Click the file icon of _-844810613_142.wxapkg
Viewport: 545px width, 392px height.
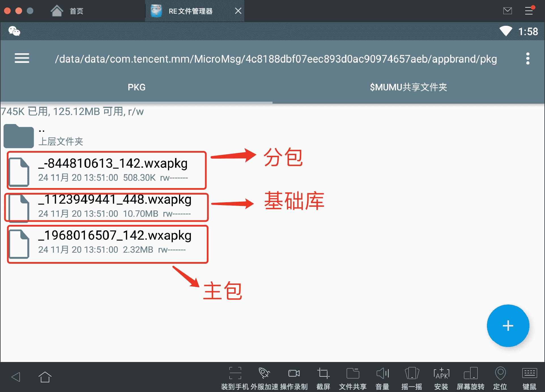pyautogui.click(x=19, y=172)
